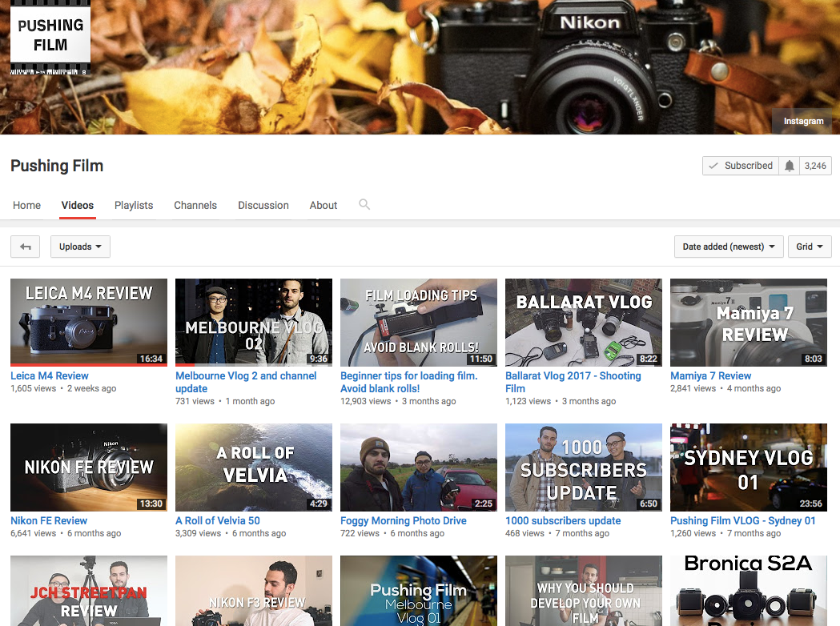Click the Leica M4 Review thumbnail
840x626 pixels.
(x=89, y=323)
